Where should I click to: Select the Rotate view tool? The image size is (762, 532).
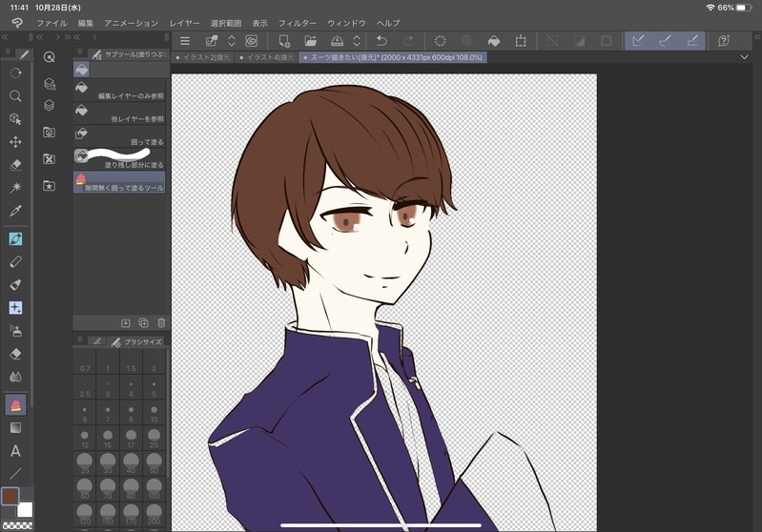click(15, 72)
